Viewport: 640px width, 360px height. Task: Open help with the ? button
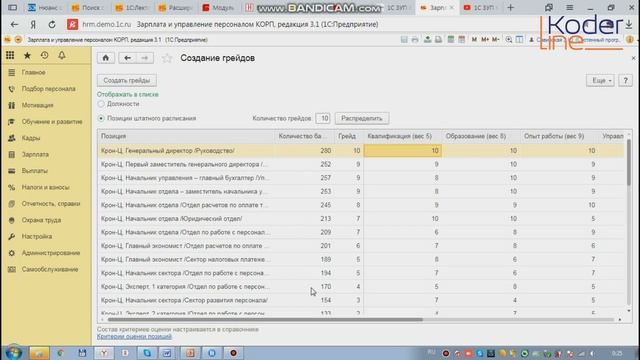pyautogui.click(x=625, y=80)
